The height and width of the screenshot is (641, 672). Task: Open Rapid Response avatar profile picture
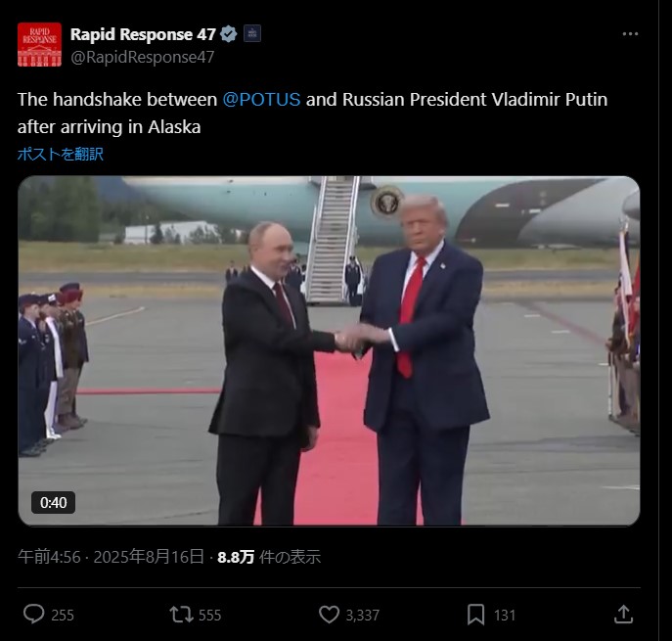(x=39, y=45)
